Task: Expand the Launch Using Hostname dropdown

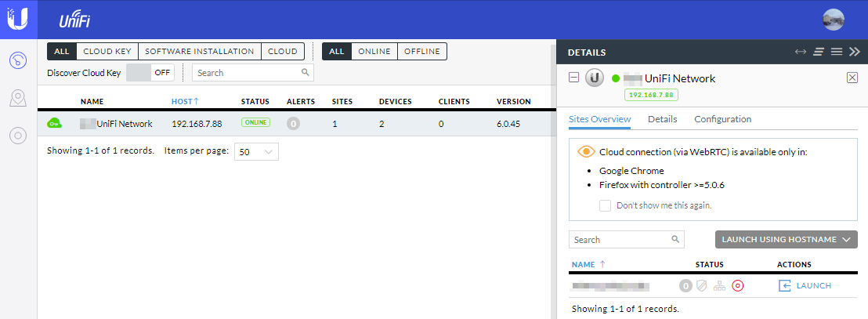Action: point(787,240)
